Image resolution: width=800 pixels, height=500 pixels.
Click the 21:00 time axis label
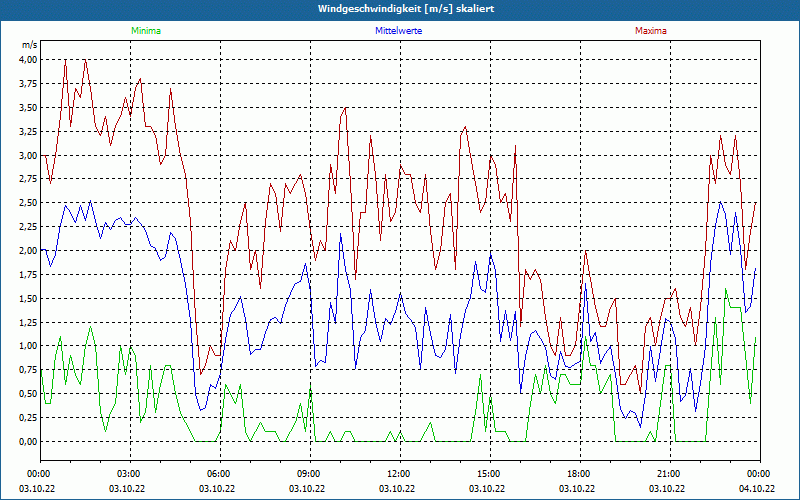click(669, 474)
